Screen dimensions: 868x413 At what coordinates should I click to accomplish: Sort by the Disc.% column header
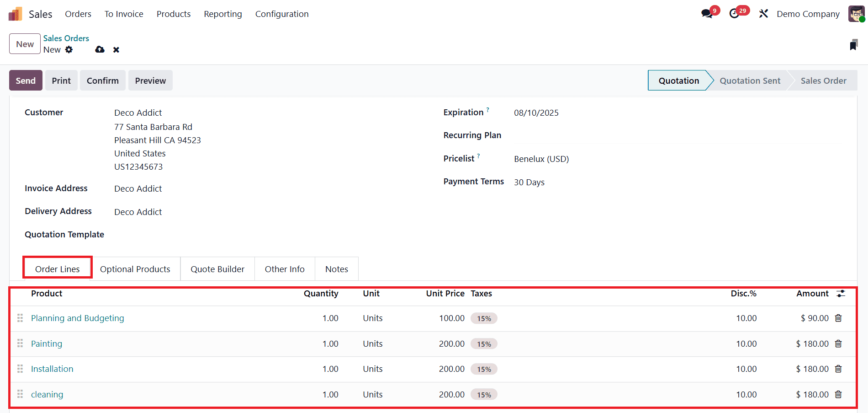(744, 294)
